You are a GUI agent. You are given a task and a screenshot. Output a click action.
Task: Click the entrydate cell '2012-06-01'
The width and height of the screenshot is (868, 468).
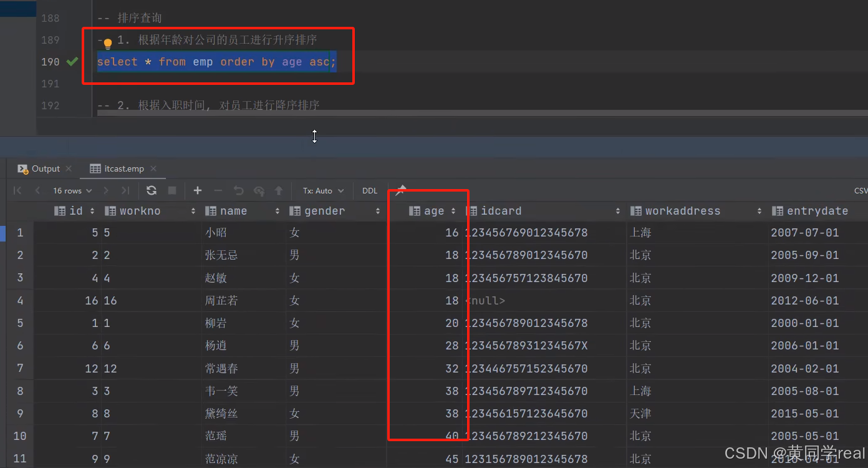point(805,301)
